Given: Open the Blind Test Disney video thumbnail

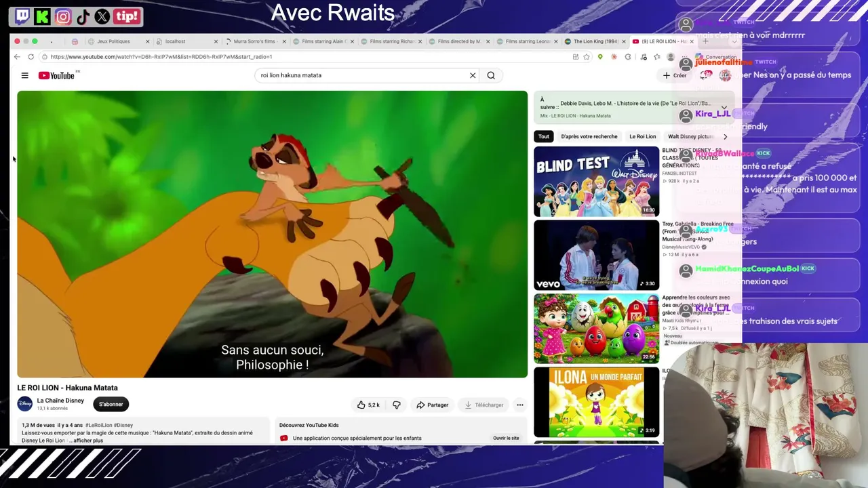Looking at the screenshot, I should 596,182.
